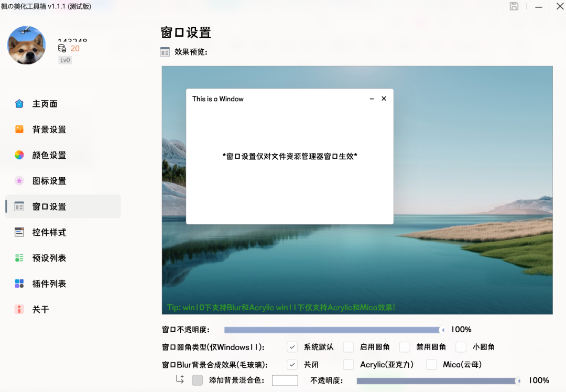Open 控件样式 menu item
Viewport: 566px width, 392px height.
tap(63, 232)
